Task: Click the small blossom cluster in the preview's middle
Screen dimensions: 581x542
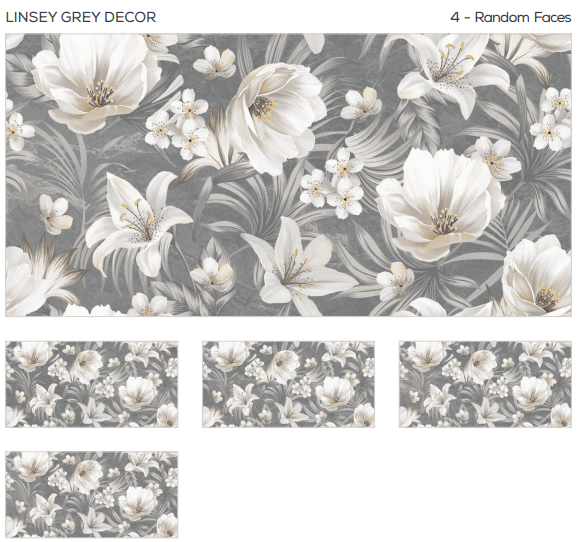Action: [x=332, y=183]
